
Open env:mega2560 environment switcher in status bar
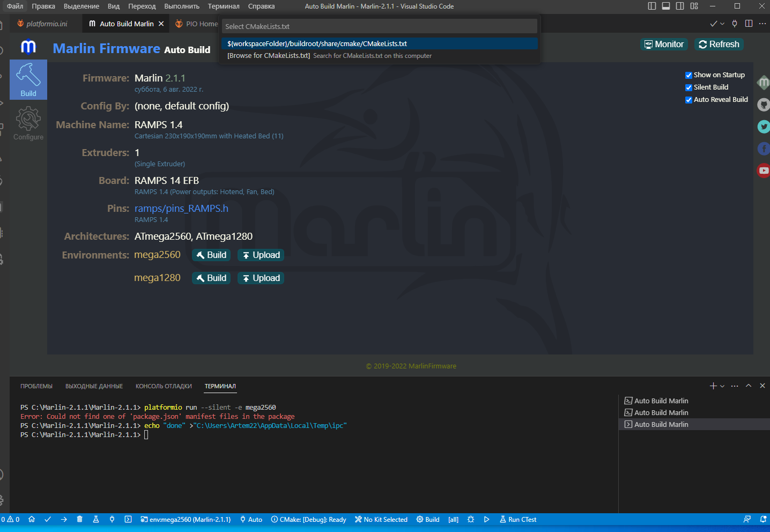click(186, 519)
